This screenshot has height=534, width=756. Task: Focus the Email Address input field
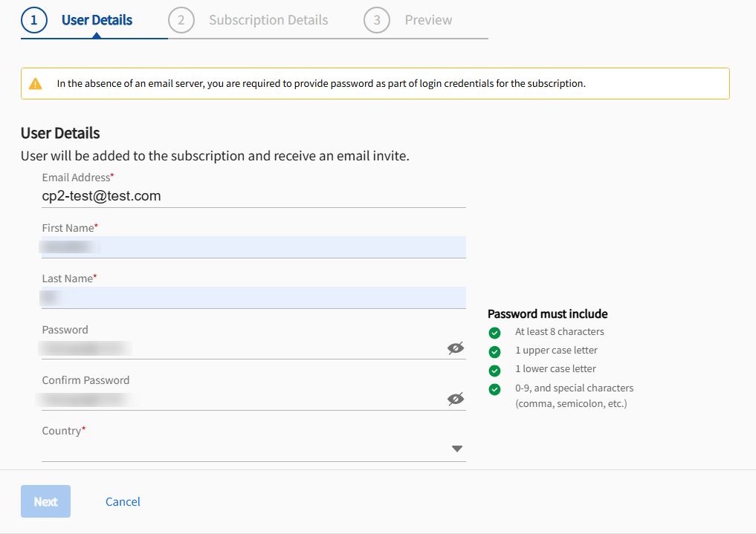point(253,196)
